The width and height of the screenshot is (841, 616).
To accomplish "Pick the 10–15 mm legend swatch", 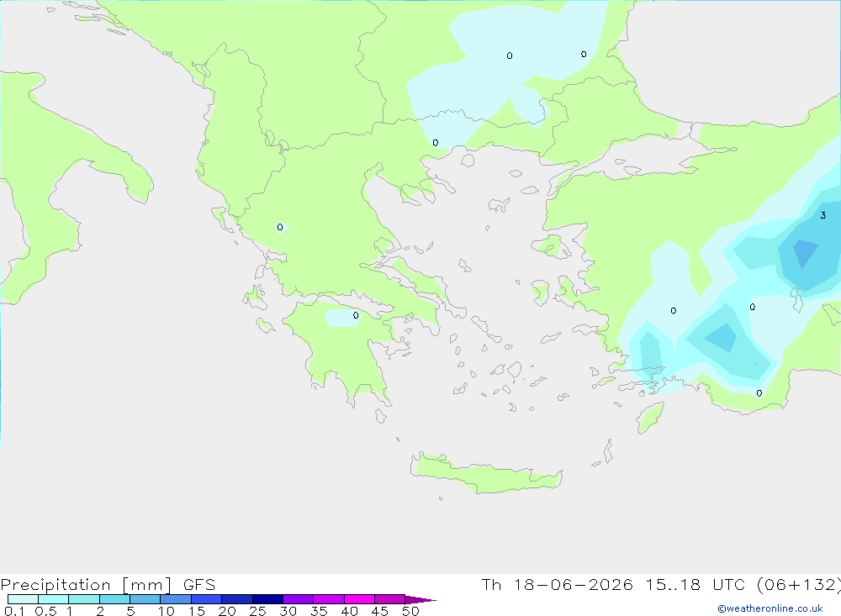I will 176,599.
